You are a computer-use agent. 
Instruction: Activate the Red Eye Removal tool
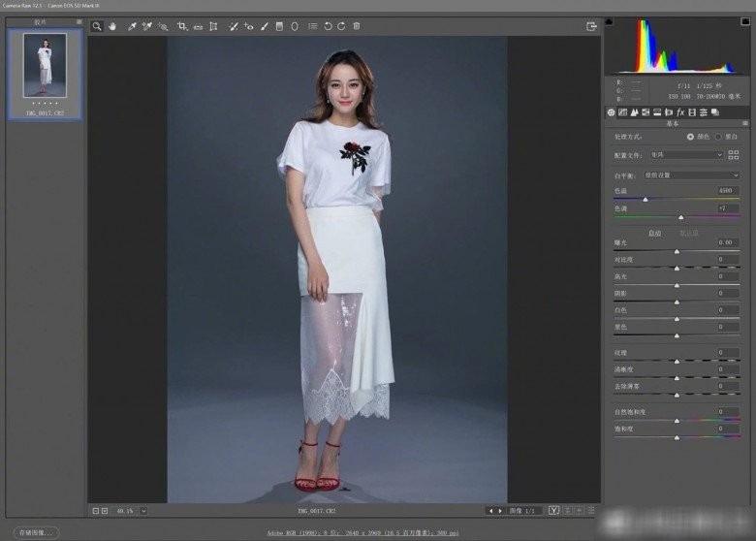[248, 26]
